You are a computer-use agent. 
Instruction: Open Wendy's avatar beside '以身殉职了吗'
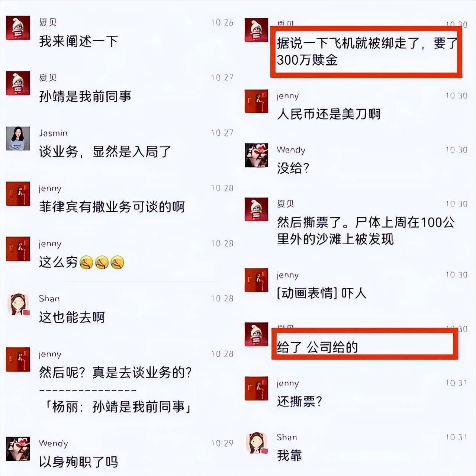[18, 449]
